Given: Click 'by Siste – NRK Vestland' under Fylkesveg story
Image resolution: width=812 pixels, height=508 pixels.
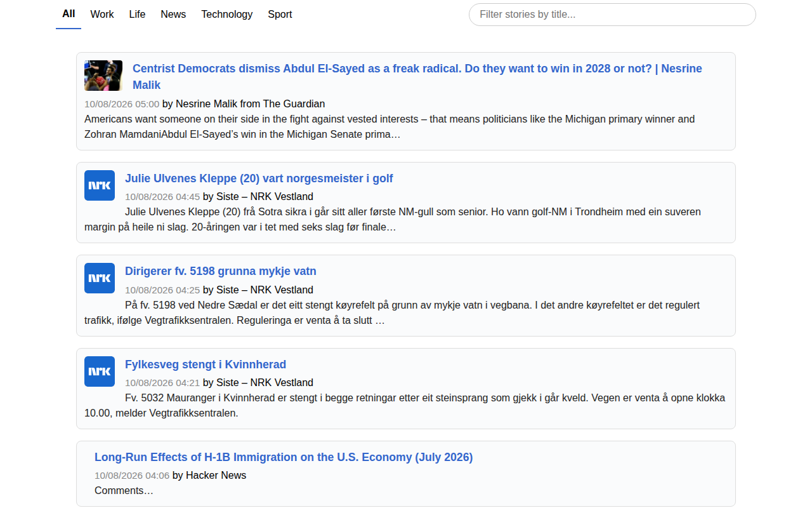Looking at the screenshot, I should (x=258, y=382).
